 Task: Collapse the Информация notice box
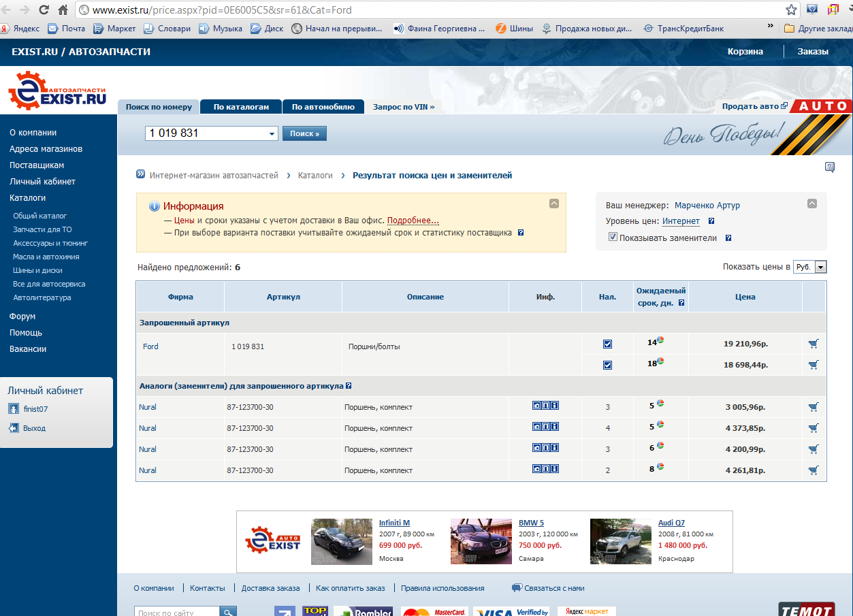[554, 204]
